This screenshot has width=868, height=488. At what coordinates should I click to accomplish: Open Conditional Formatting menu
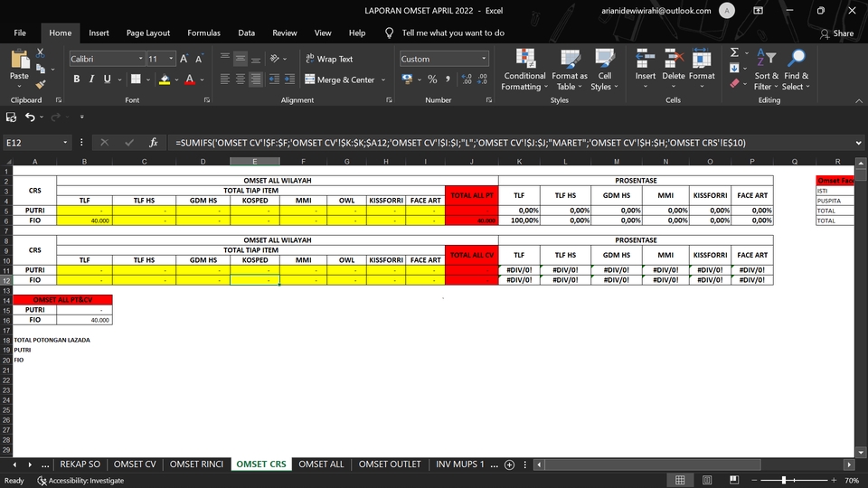[524, 70]
